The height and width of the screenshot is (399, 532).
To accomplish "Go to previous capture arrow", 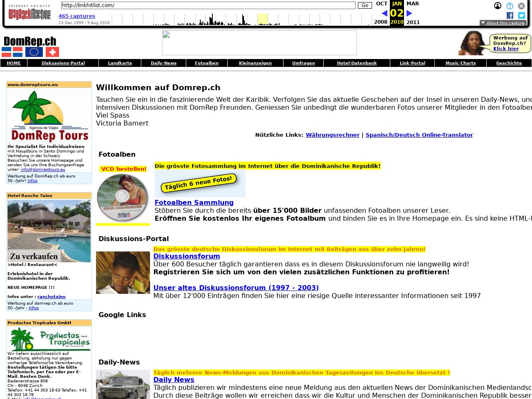I will (384, 13).
